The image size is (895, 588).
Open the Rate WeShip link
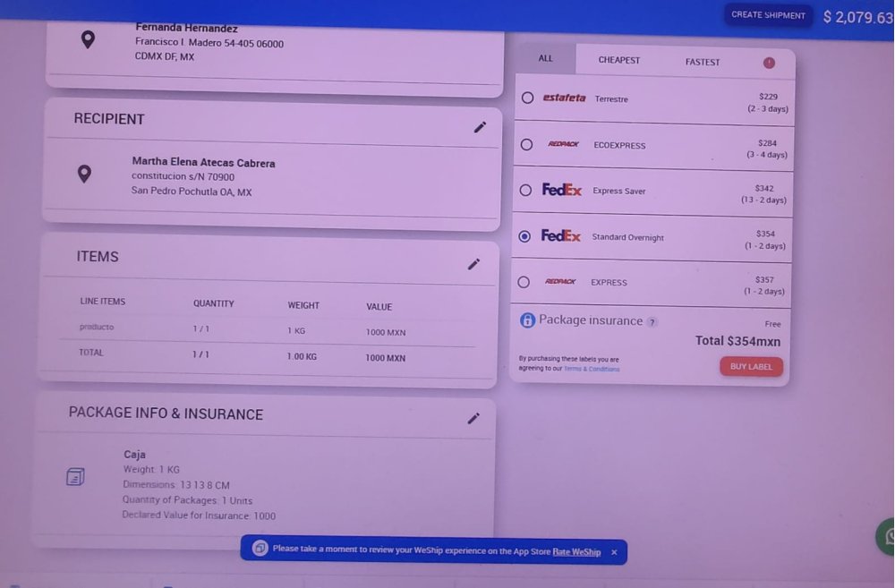[x=576, y=552]
